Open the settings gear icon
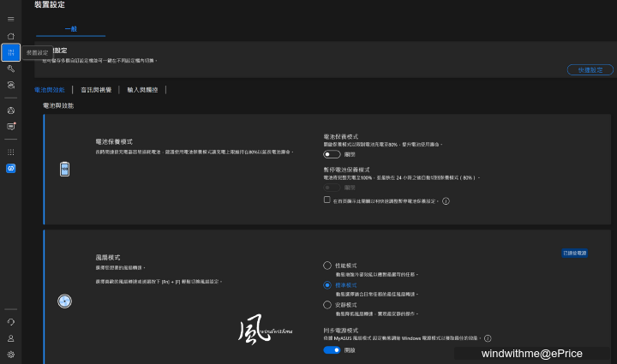 (10, 355)
